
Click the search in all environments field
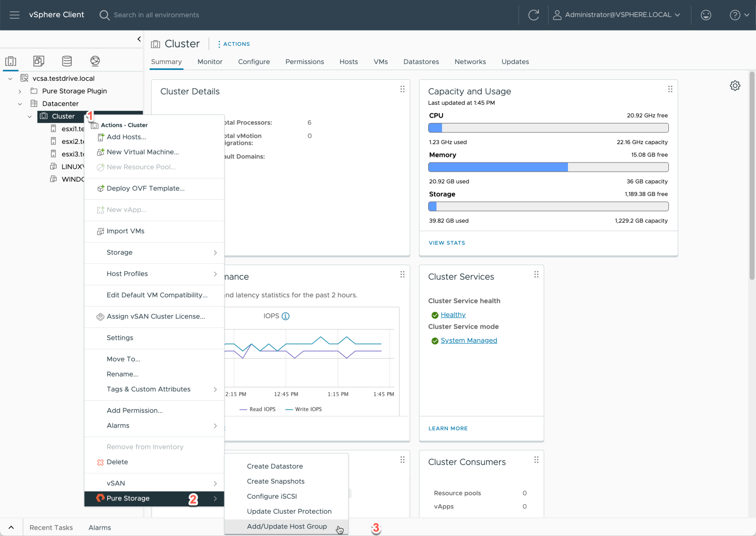(157, 15)
